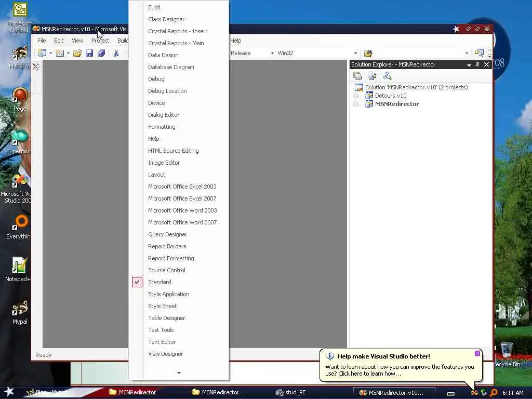532x399 pixels.
Task: Open the Find combo box dropdown arrow
Action: (467, 54)
